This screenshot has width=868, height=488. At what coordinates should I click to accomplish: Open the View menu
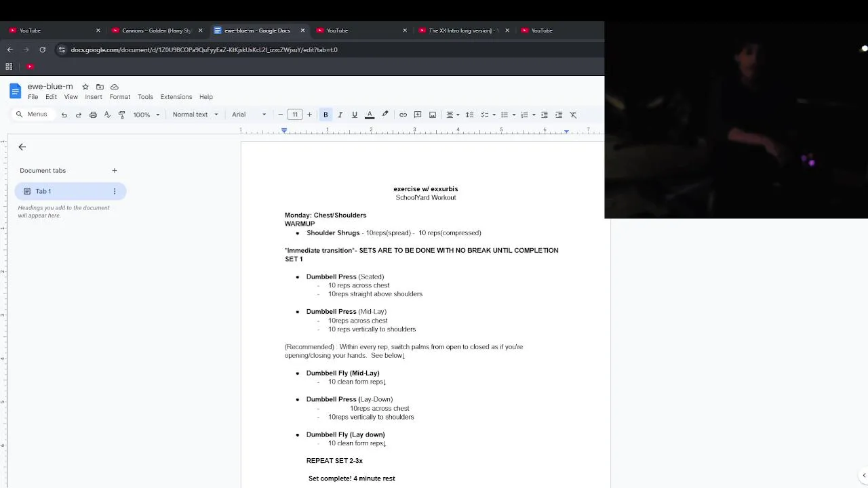click(x=71, y=97)
